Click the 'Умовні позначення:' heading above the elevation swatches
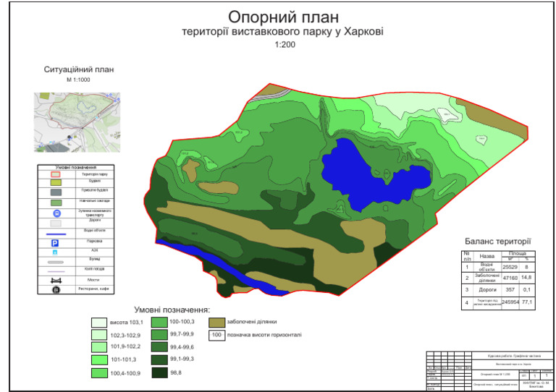Image resolution: width=556 pixels, height=392 pixels. coord(172,310)
